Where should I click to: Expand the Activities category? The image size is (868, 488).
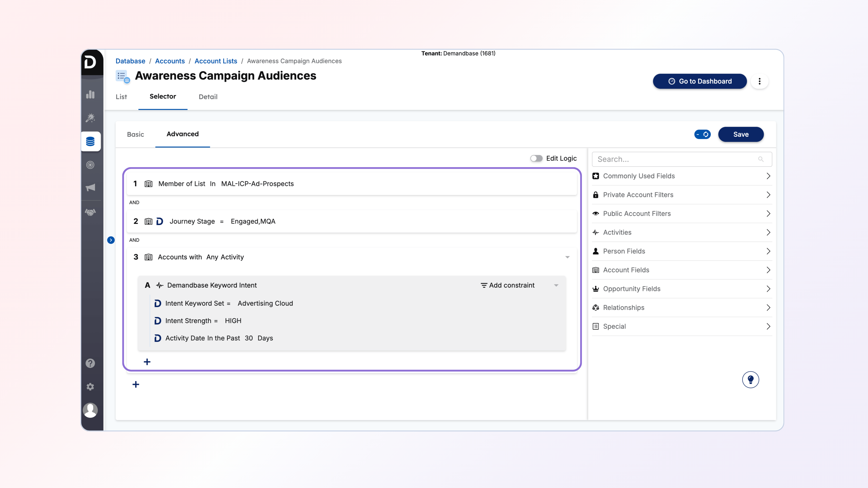[682, 232]
